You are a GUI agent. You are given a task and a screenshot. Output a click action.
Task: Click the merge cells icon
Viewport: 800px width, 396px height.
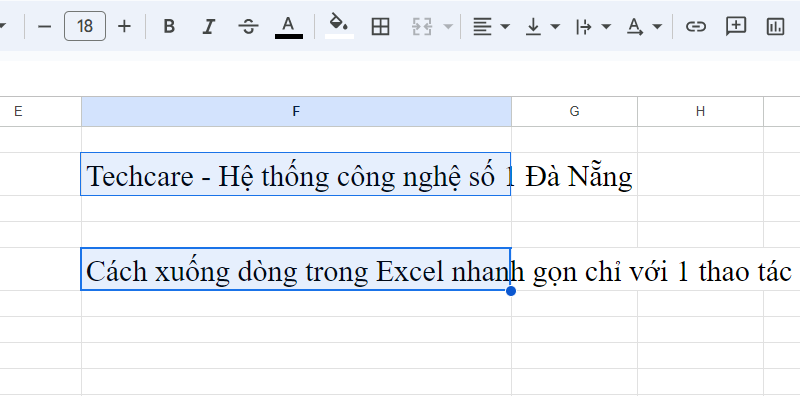click(x=422, y=26)
